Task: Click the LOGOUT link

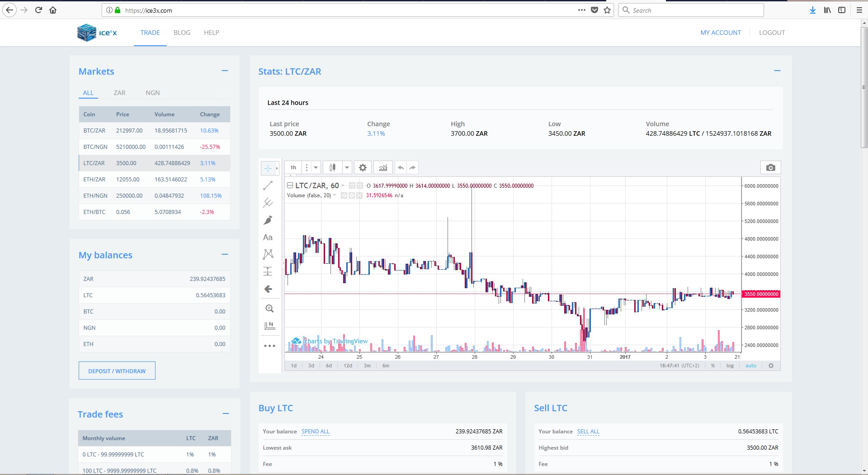Action: click(x=772, y=33)
